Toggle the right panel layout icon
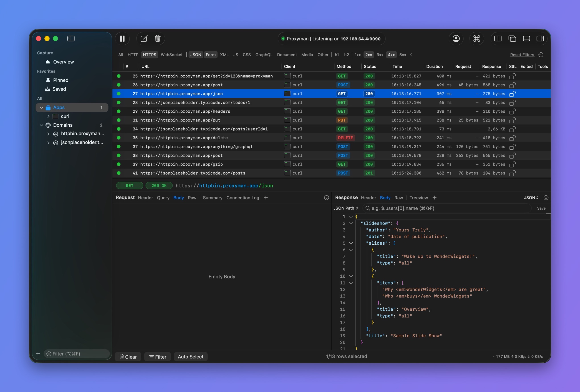Image resolution: width=580 pixels, height=392 pixels. pyautogui.click(x=540, y=39)
